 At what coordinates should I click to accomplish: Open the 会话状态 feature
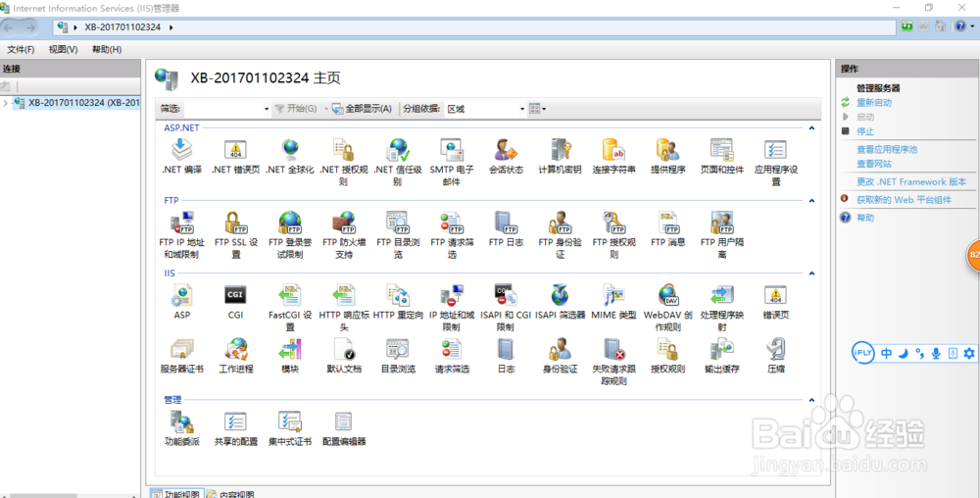[506, 156]
